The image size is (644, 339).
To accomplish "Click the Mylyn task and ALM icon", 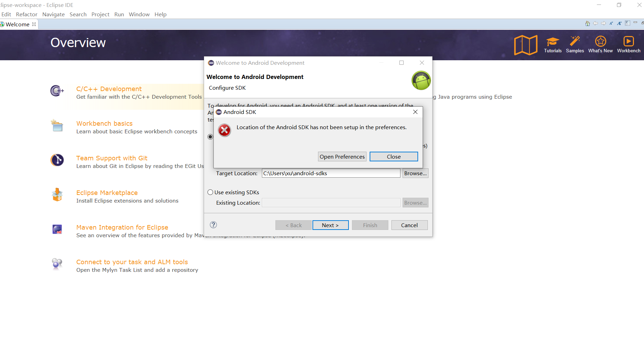I will pyautogui.click(x=57, y=264).
